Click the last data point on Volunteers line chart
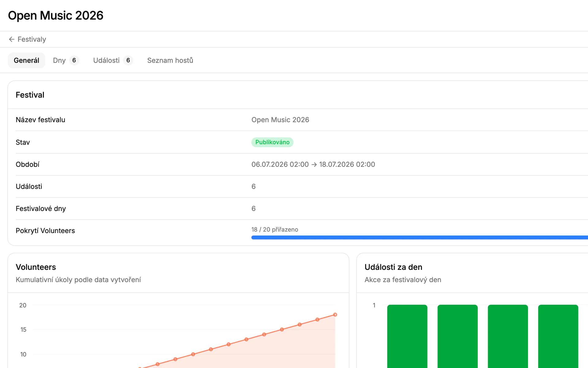 [x=335, y=315]
